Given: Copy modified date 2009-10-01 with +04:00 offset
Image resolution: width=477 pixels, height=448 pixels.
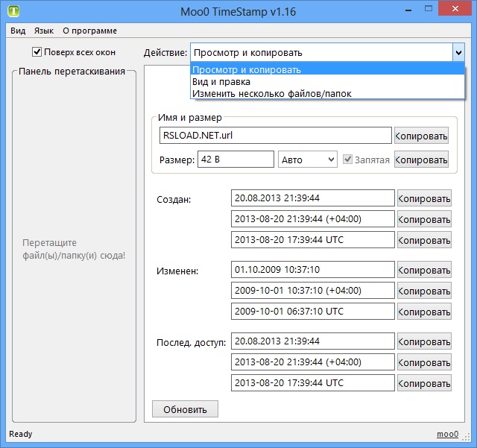Looking at the screenshot, I should coord(424,291).
